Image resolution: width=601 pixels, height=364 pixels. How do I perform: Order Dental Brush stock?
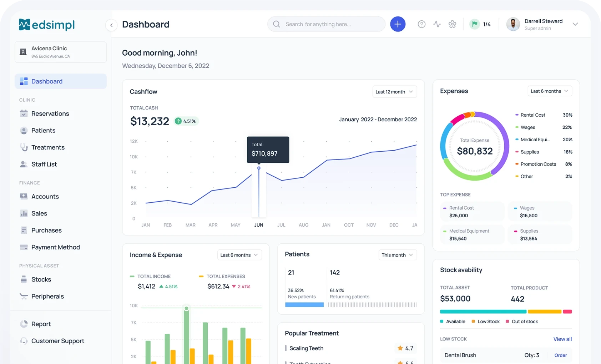tap(560, 355)
